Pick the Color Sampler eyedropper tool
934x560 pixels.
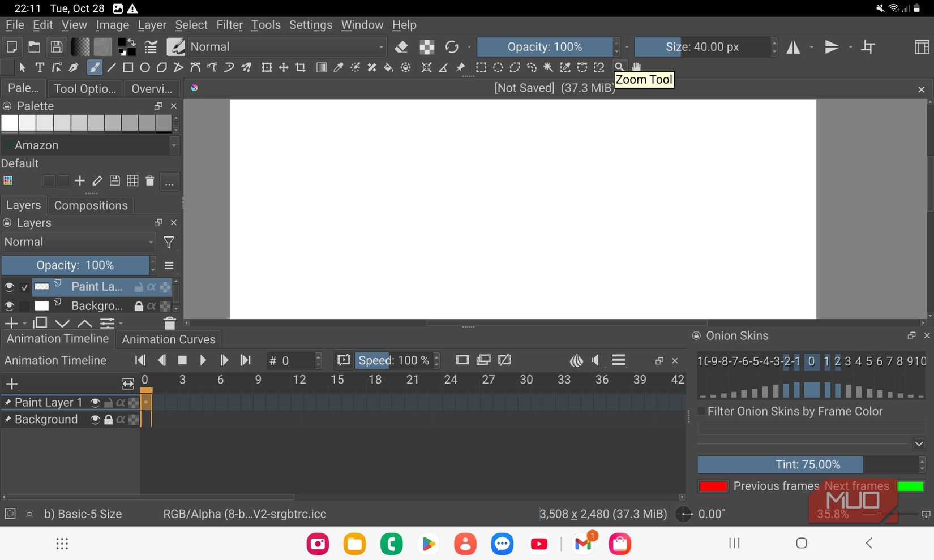(338, 67)
